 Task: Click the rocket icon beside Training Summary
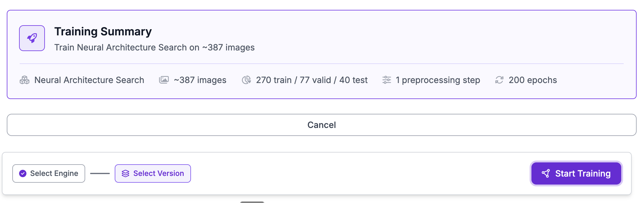[x=32, y=38]
